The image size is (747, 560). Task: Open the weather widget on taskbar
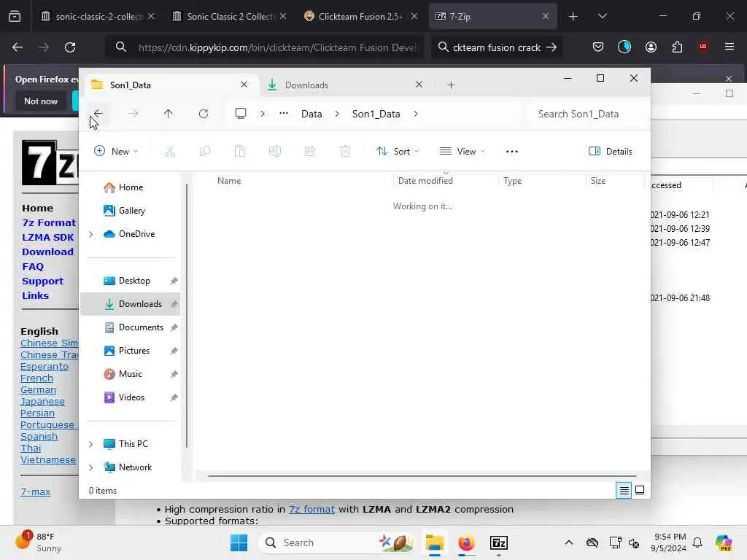pyautogui.click(x=38, y=542)
